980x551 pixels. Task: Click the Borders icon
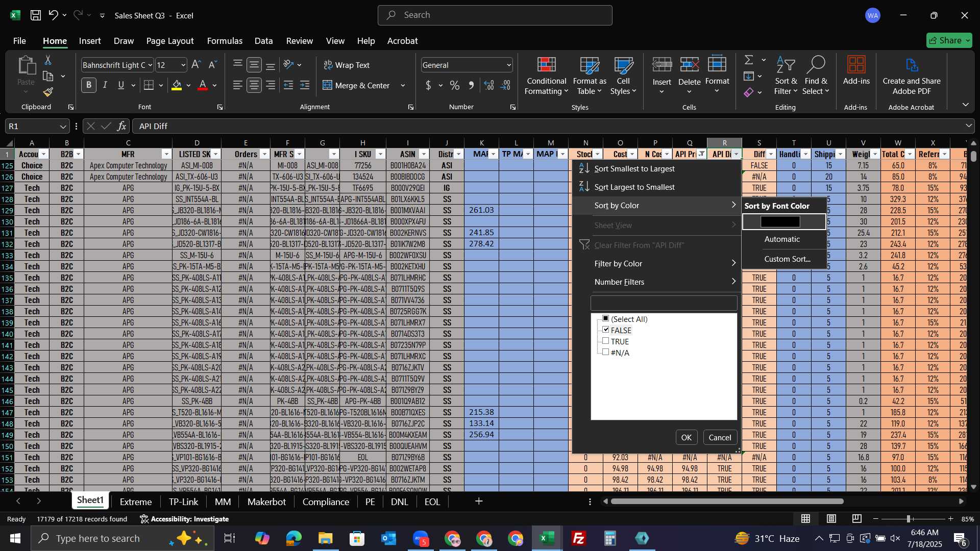[149, 85]
